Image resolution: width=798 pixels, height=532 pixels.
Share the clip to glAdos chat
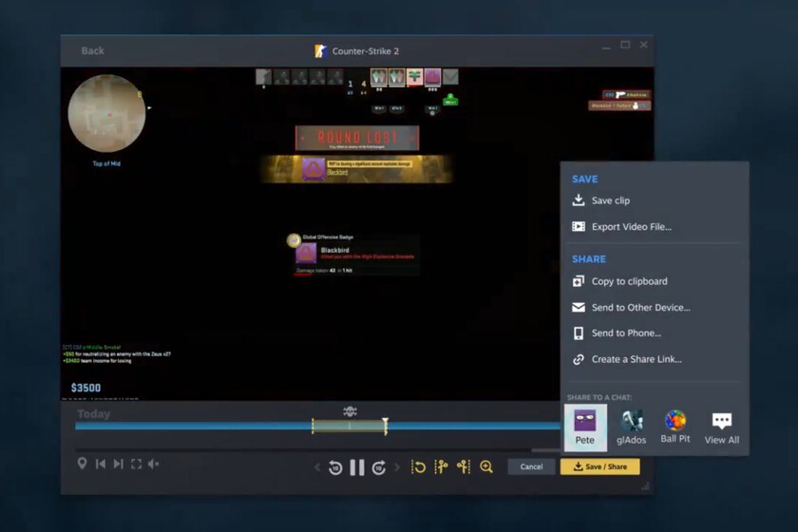(x=631, y=427)
